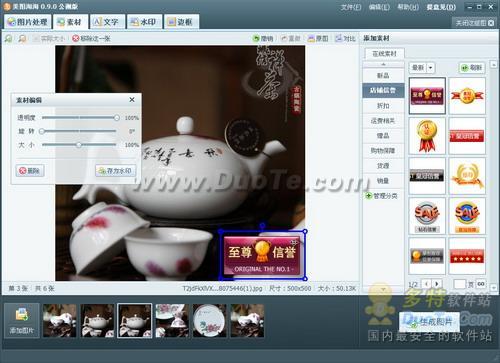
Task: Go to next material page arrow
Action: [437, 284]
